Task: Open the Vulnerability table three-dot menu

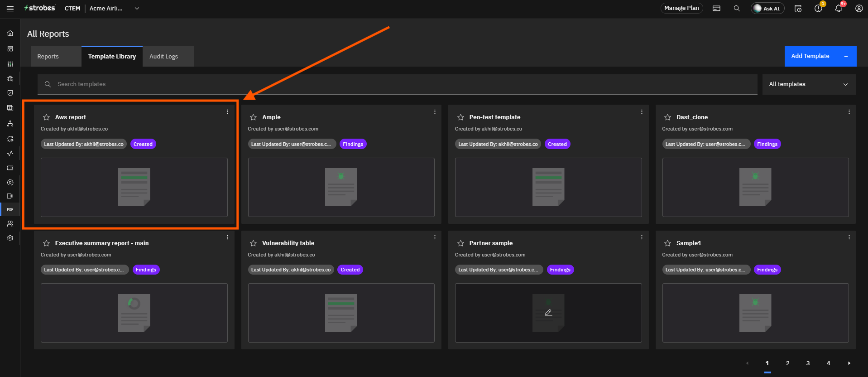Action: click(x=435, y=237)
